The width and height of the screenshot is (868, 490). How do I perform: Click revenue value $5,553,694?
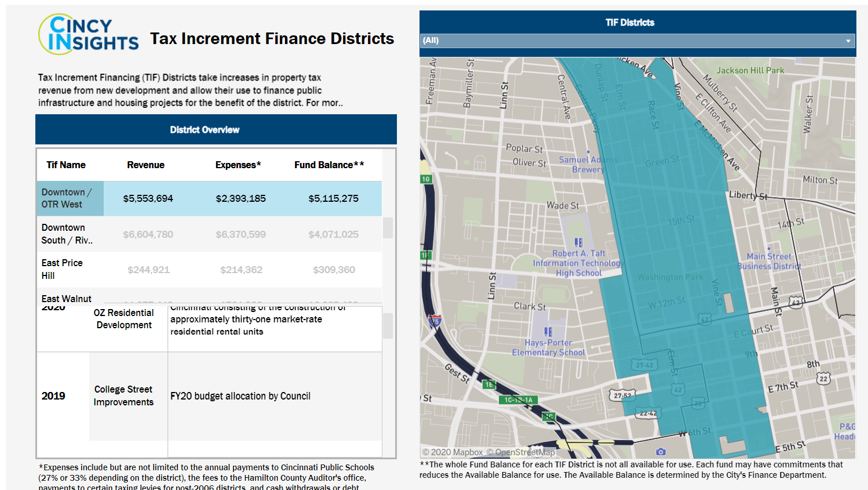tap(148, 199)
